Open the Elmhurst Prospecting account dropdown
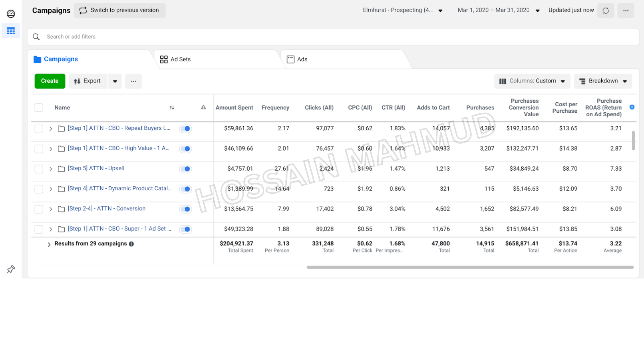This screenshot has height=362, width=644. coord(403,10)
